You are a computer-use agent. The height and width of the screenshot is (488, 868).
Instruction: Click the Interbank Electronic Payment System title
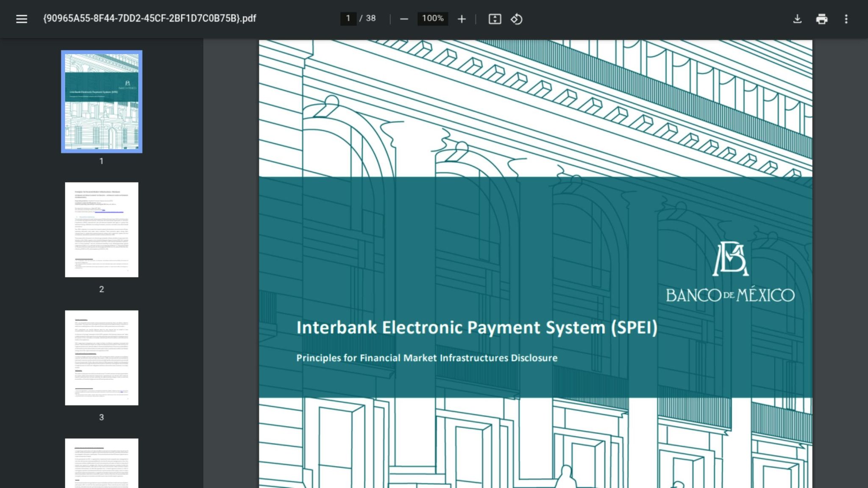coord(477,327)
